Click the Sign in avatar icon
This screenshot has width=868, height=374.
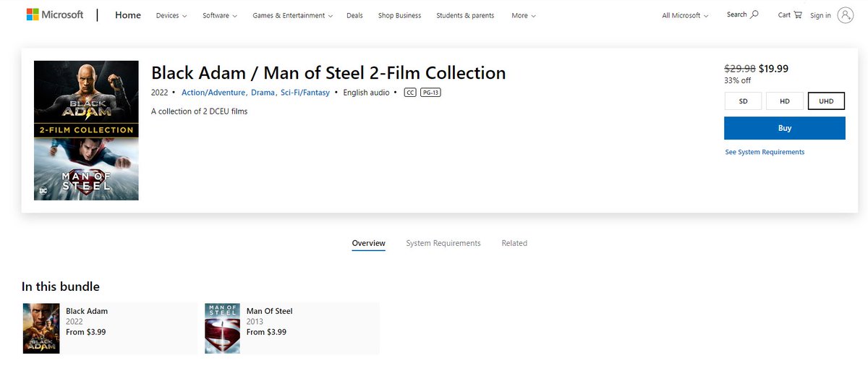846,15
